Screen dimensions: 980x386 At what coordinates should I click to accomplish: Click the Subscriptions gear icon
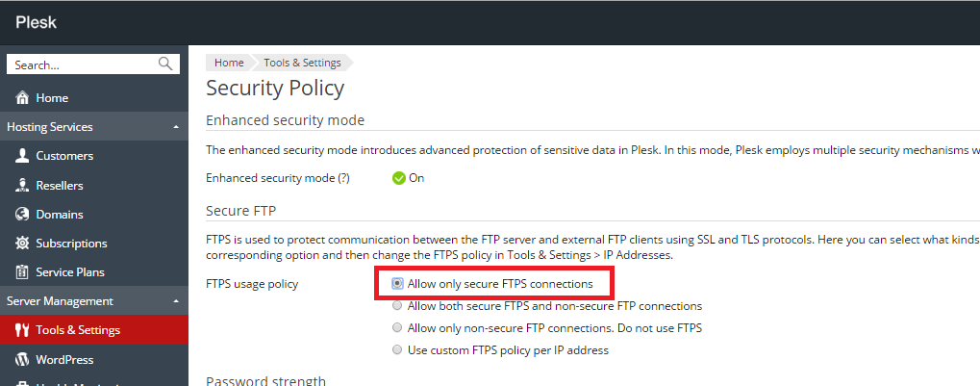(x=22, y=244)
